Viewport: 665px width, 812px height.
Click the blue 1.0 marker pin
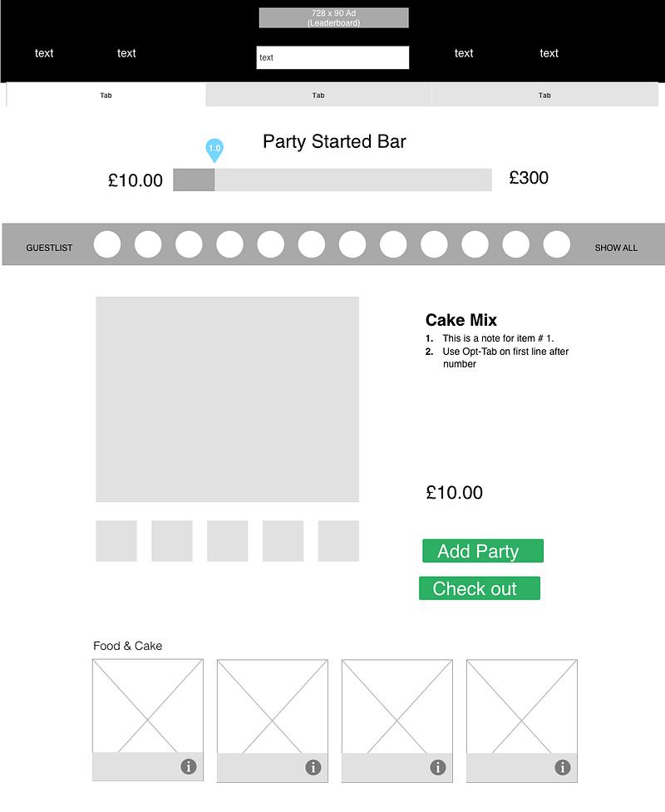click(214, 150)
